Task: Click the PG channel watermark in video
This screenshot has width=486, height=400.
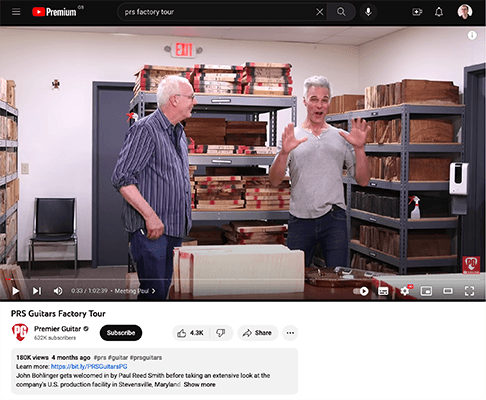Action: [x=471, y=265]
